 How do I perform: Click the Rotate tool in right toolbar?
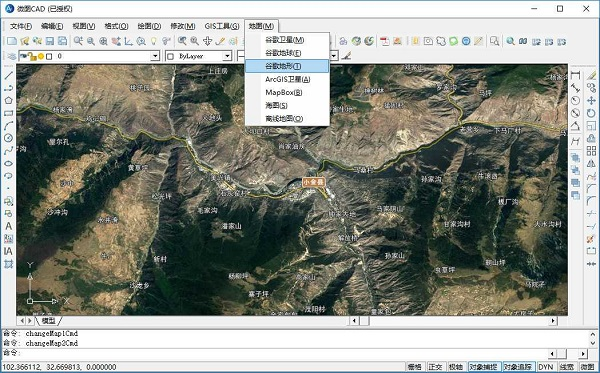click(591, 113)
